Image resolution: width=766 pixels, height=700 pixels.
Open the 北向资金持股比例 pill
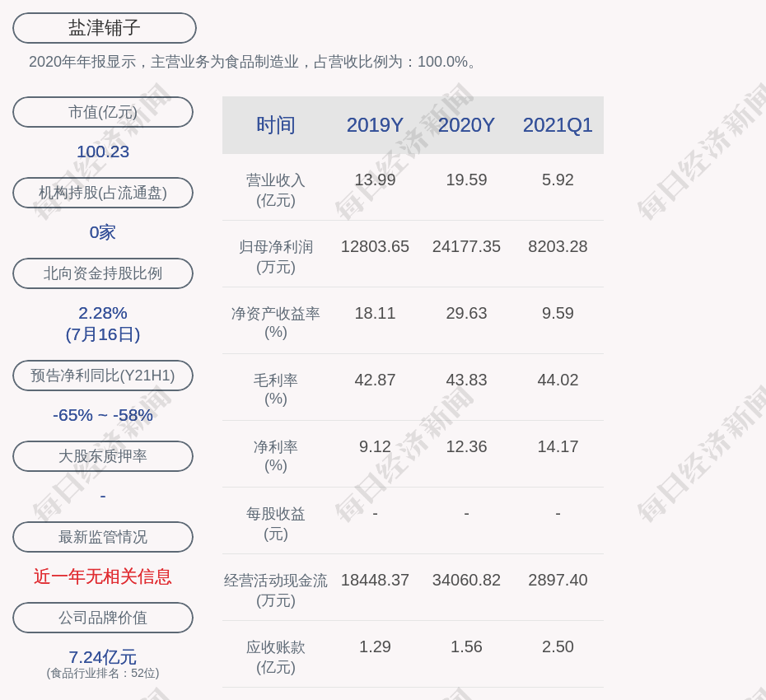pyautogui.click(x=103, y=273)
